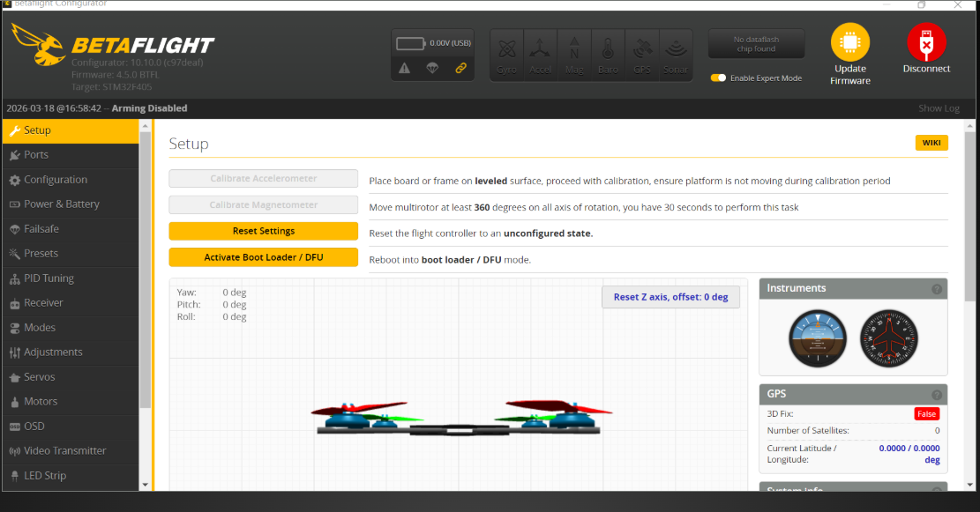Click Show Log in the status bar
This screenshot has width=980, height=512.
939,108
